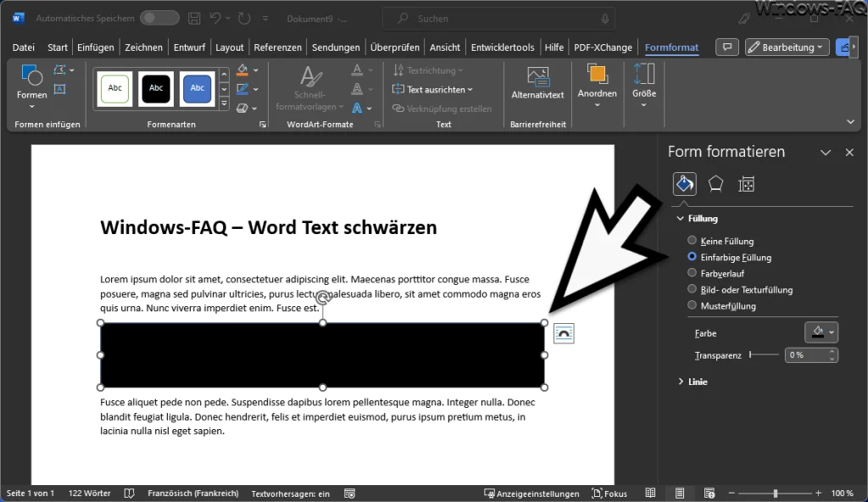Open Formenarten dialog launcher
868x502 pixels.
(x=263, y=125)
